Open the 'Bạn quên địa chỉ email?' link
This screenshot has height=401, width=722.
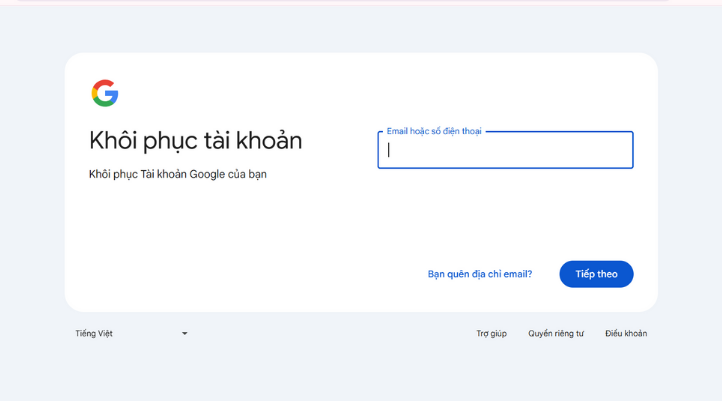pyautogui.click(x=480, y=274)
